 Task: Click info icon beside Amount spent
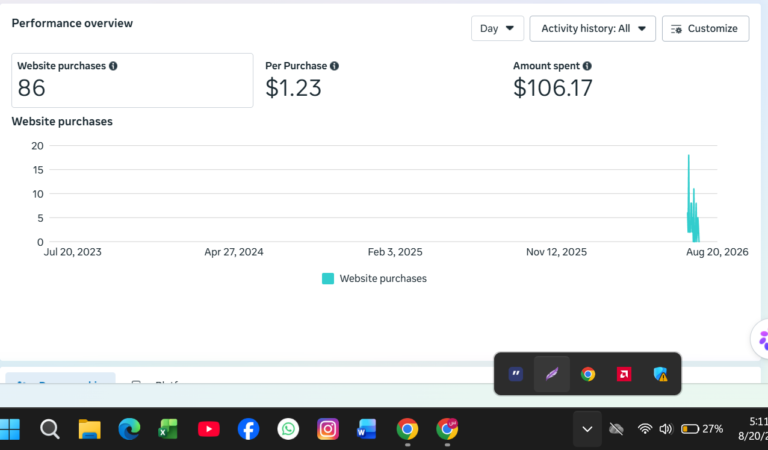pyautogui.click(x=587, y=66)
